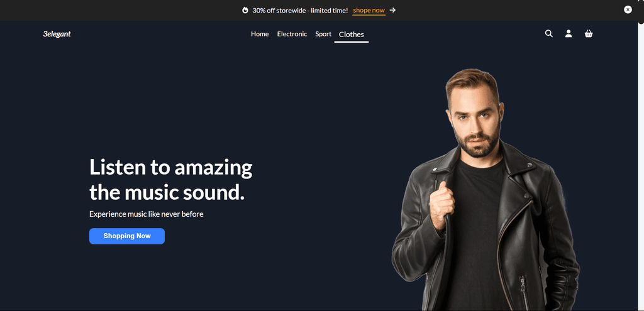The height and width of the screenshot is (311, 644).
Task: Click the man in leather jacket image
Action: [x=486, y=190]
